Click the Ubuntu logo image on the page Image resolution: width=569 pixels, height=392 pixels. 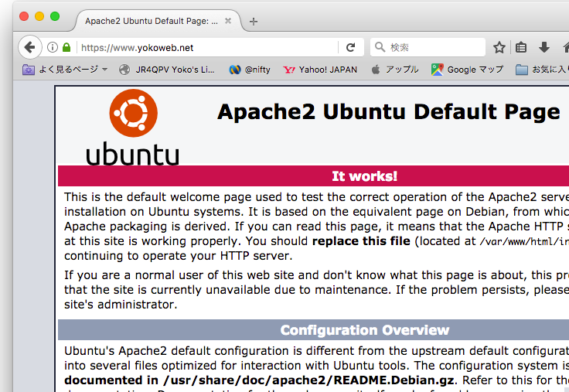click(133, 128)
